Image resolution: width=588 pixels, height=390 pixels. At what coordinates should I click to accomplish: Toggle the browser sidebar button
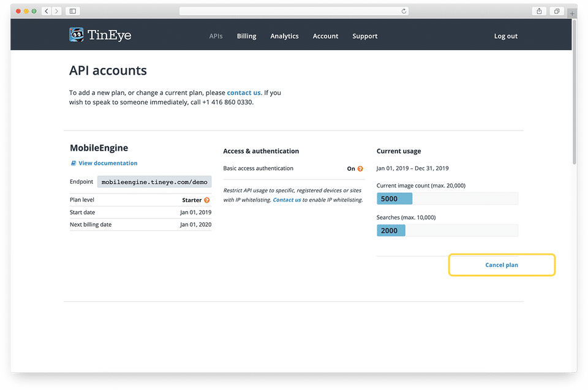[x=73, y=11]
